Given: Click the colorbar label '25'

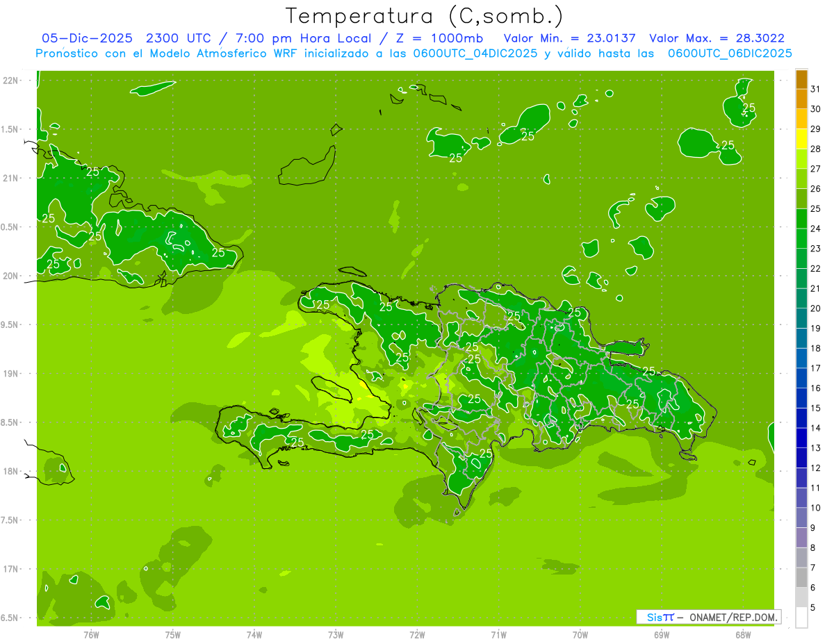Looking at the screenshot, I should pyautogui.click(x=816, y=208).
